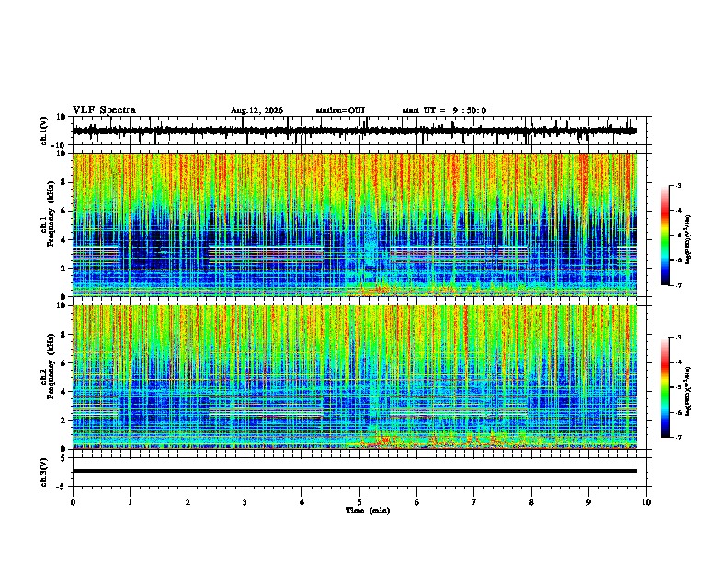Click time axis tick label '5'

coord(359,502)
